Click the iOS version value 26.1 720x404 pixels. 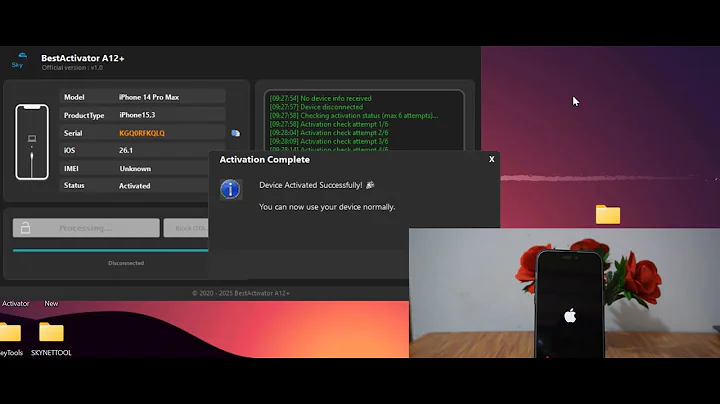click(x=126, y=150)
